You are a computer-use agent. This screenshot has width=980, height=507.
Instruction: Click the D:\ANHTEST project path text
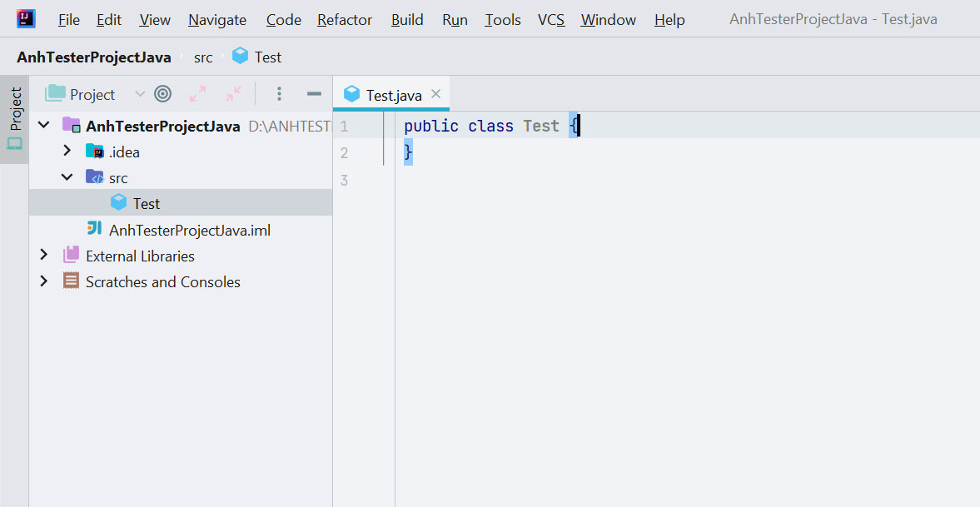pyautogui.click(x=290, y=127)
